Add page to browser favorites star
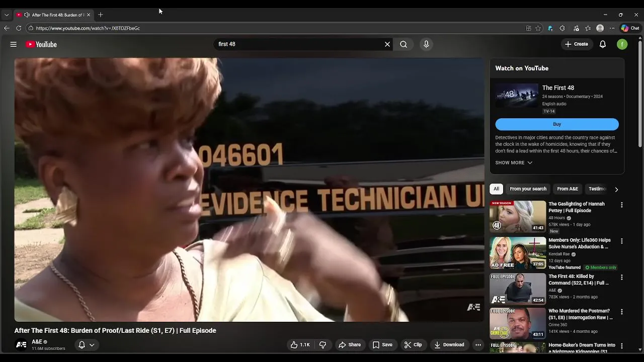Viewport: 644px width, 362px height. pyautogui.click(x=538, y=28)
